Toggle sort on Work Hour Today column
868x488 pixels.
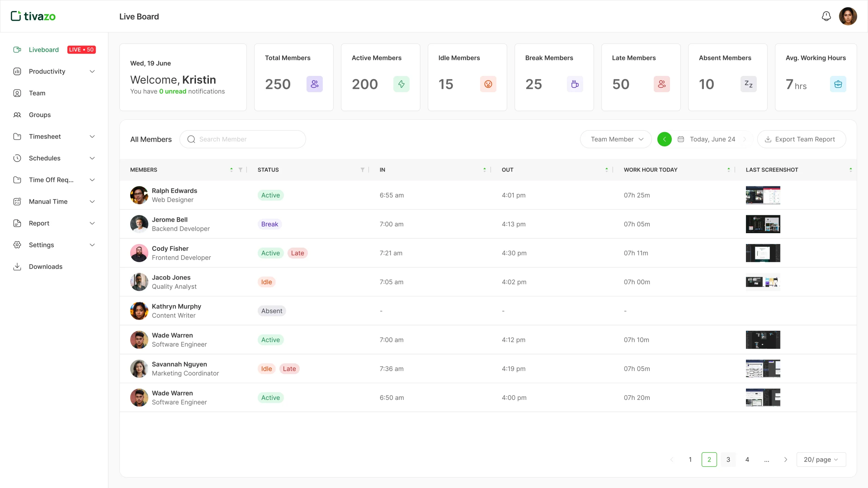729,170
